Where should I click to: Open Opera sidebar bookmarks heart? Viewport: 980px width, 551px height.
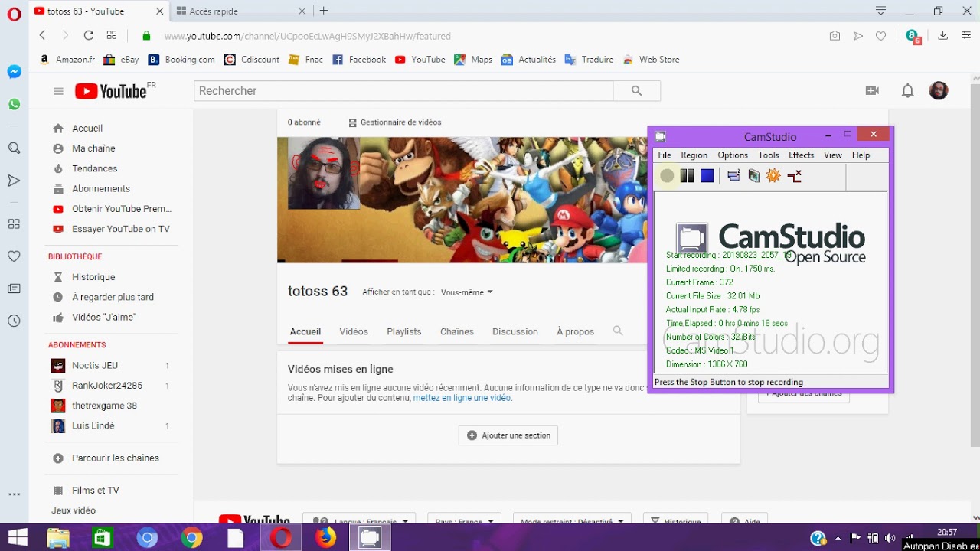click(x=14, y=256)
